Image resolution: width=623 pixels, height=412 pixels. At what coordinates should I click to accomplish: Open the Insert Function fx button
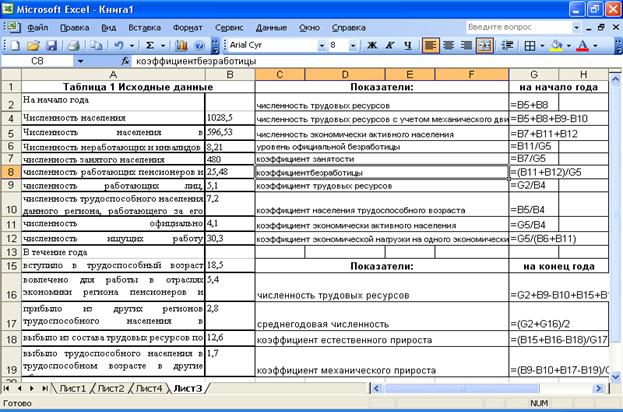tap(125, 61)
